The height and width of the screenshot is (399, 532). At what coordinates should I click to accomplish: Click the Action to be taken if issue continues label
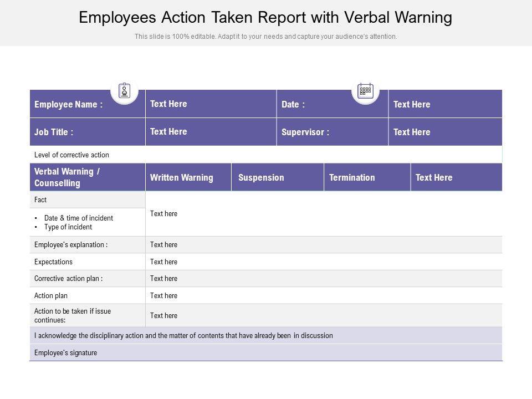point(73,316)
